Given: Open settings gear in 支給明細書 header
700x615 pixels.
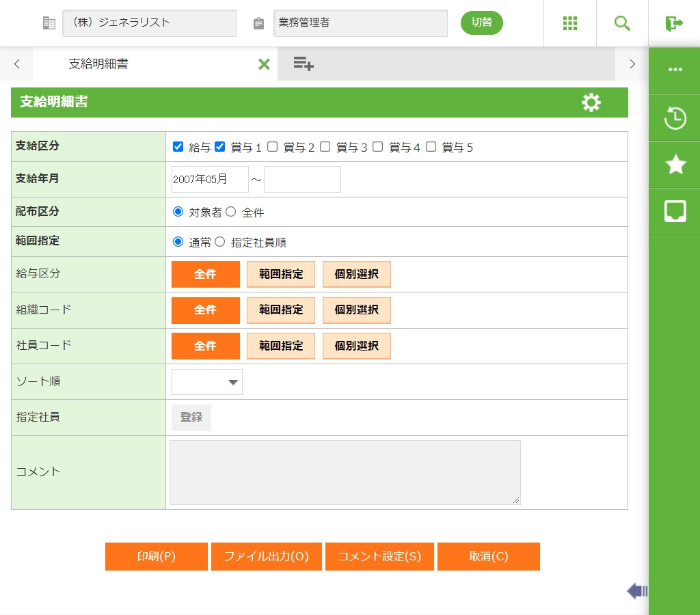Looking at the screenshot, I should click(591, 102).
